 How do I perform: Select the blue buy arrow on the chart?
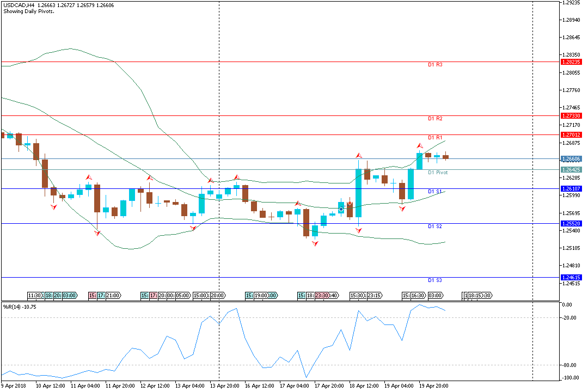[341, 209]
